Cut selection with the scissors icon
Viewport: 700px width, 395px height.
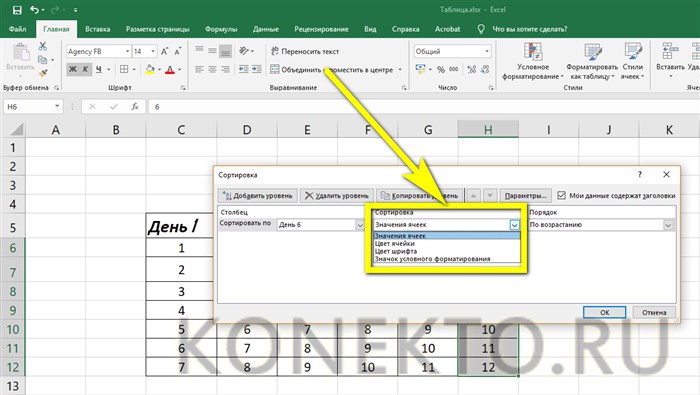pyautogui.click(x=42, y=46)
